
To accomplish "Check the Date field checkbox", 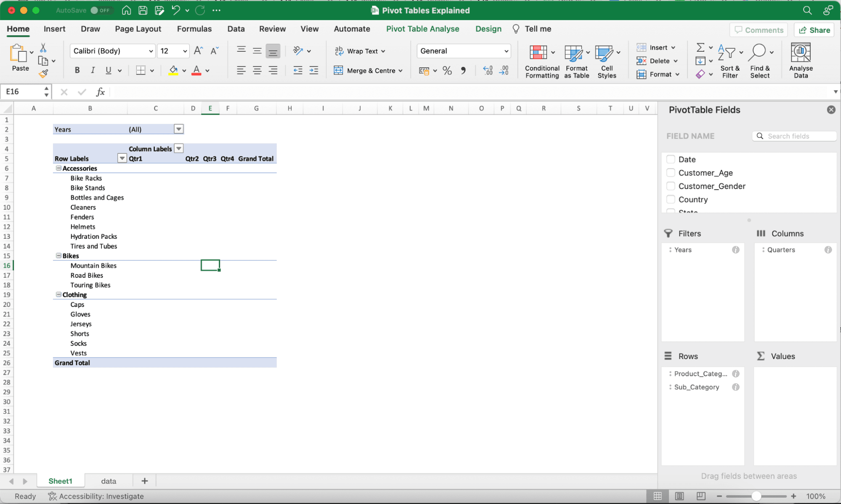I will tap(671, 159).
